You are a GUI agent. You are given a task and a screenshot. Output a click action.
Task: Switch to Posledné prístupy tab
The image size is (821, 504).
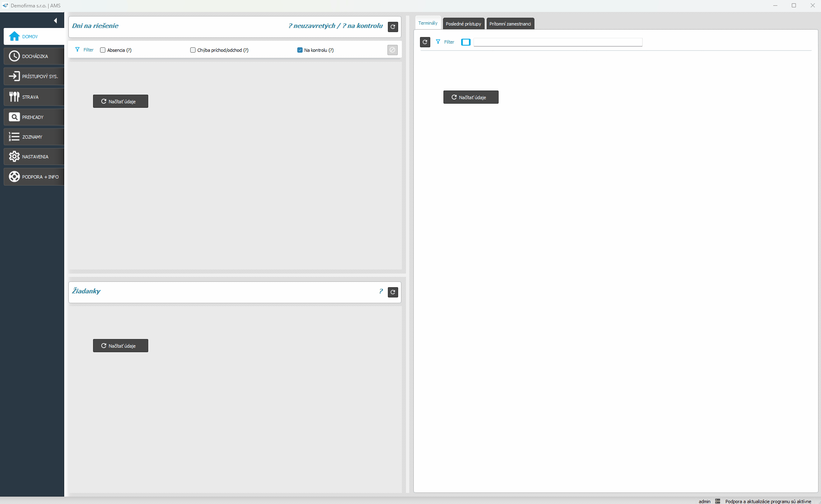coord(463,24)
